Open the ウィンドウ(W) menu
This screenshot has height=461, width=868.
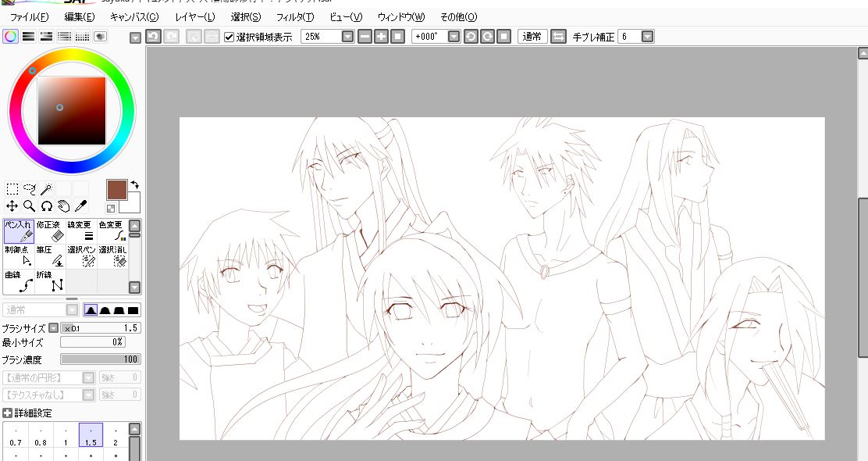(401, 17)
